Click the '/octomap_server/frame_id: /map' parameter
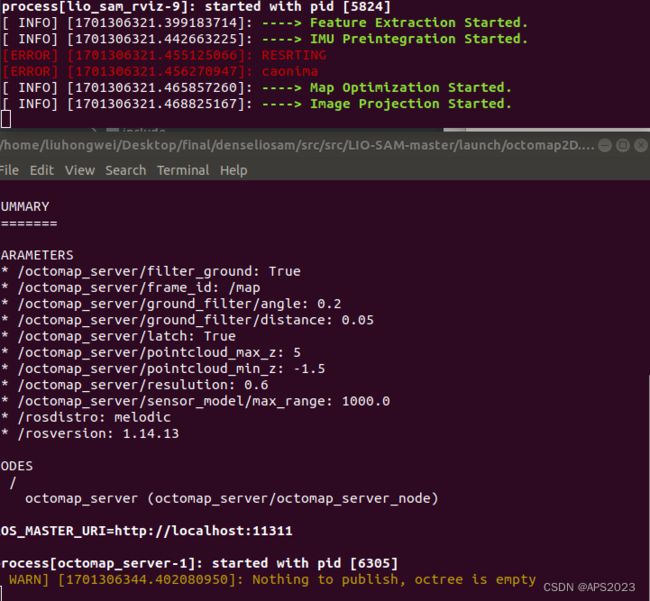 click(x=131, y=288)
